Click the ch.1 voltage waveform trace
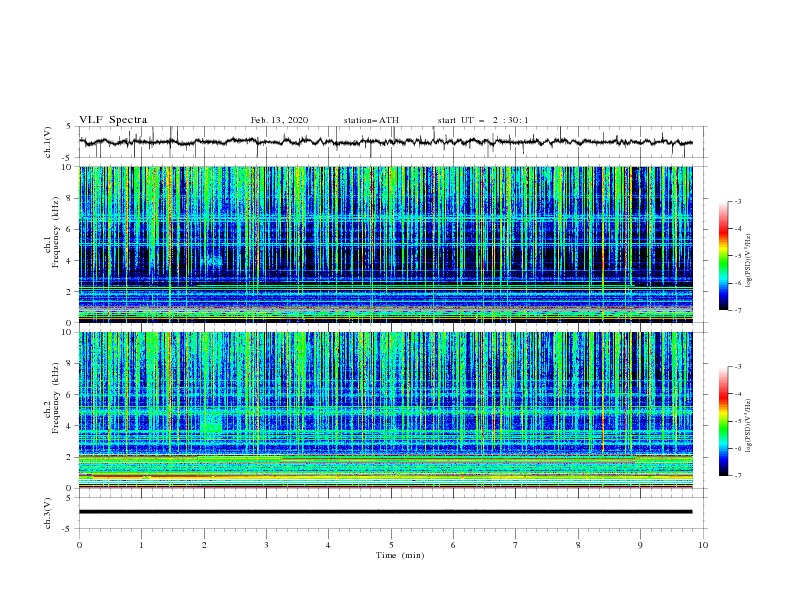 [385, 142]
